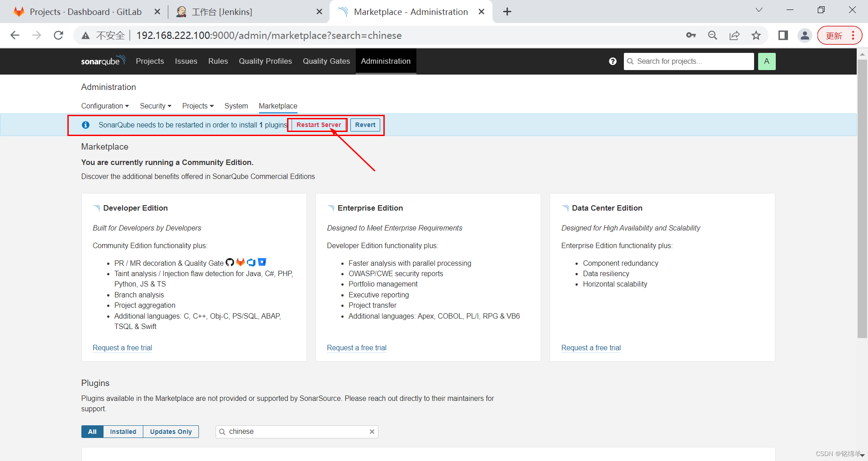Close the Jenkins tab

tap(319, 12)
